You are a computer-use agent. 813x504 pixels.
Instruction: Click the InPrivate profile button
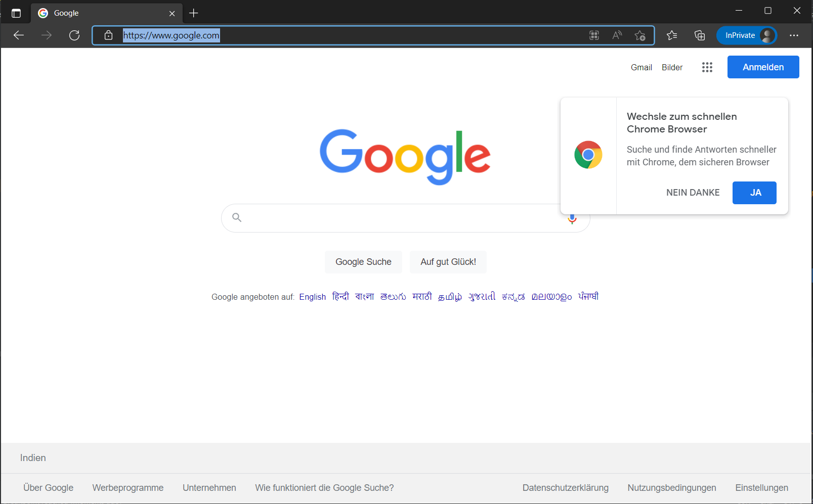[747, 35]
